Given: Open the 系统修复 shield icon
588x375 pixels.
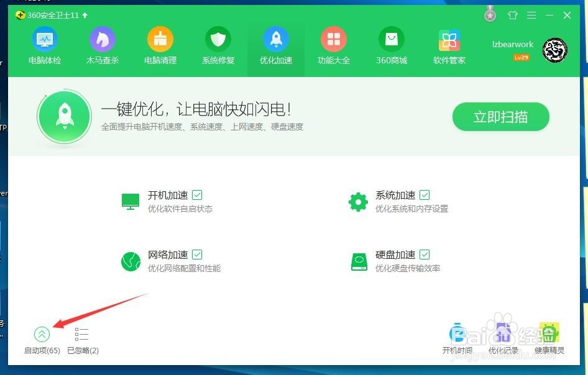Looking at the screenshot, I should point(218,39).
